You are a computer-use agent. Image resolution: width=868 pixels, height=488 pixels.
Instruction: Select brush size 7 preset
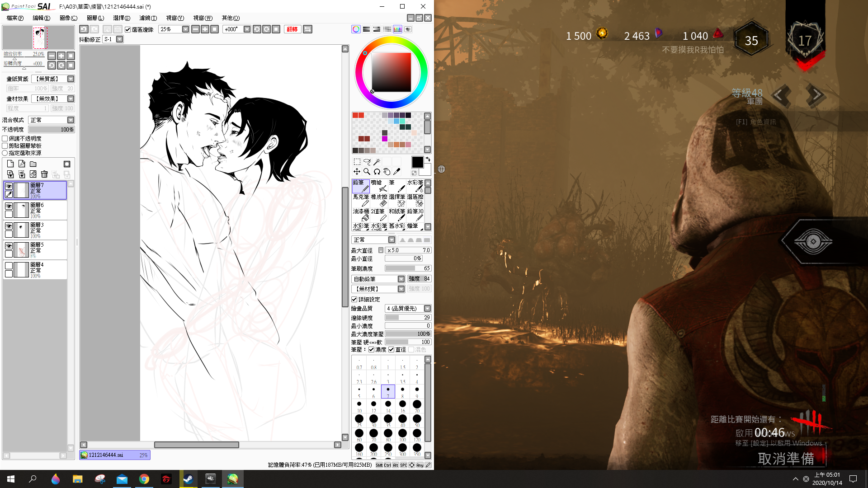388,392
